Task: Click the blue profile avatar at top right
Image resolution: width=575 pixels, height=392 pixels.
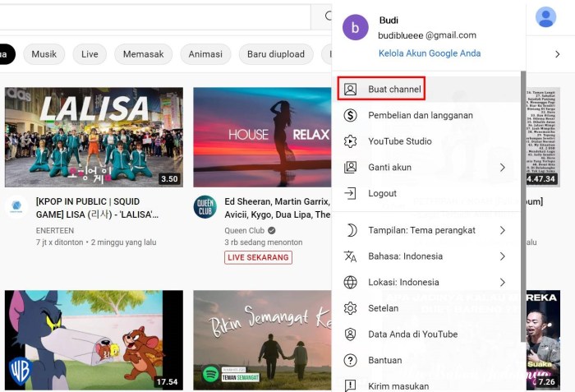Action: [545, 16]
